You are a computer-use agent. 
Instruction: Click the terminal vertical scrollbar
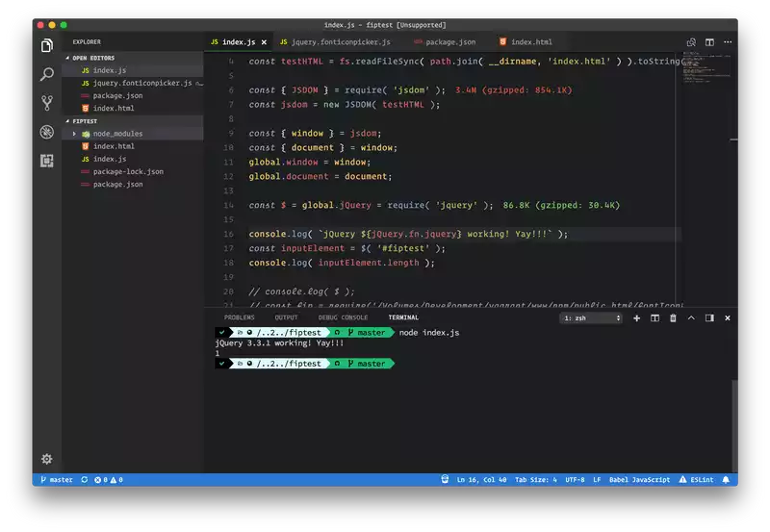(734, 424)
